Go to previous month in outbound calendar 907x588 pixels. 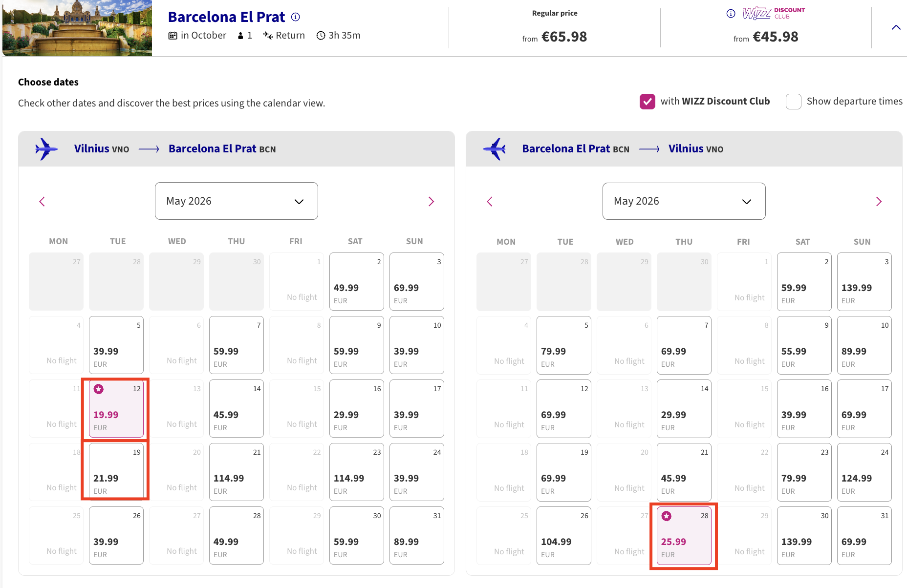coord(42,202)
